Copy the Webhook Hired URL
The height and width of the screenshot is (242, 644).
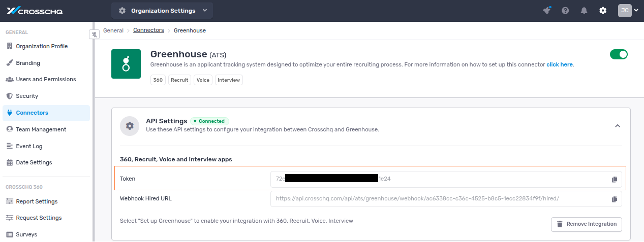coord(614,199)
